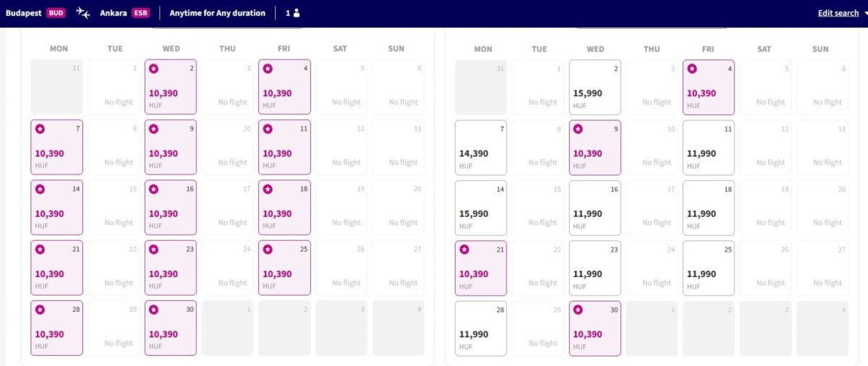The width and height of the screenshot is (868, 366).
Task: Click star icon on outbound Wednesday 2
Action: pos(153,69)
